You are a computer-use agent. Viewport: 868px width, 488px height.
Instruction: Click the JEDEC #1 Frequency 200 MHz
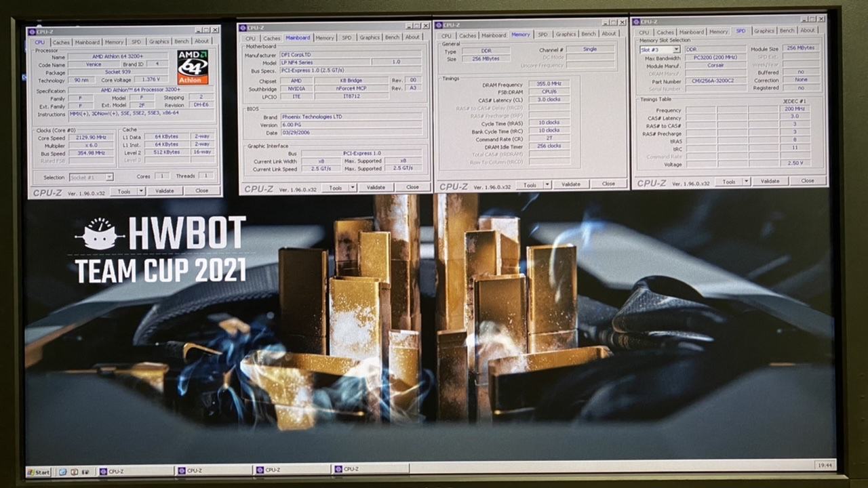[x=794, y=108]
